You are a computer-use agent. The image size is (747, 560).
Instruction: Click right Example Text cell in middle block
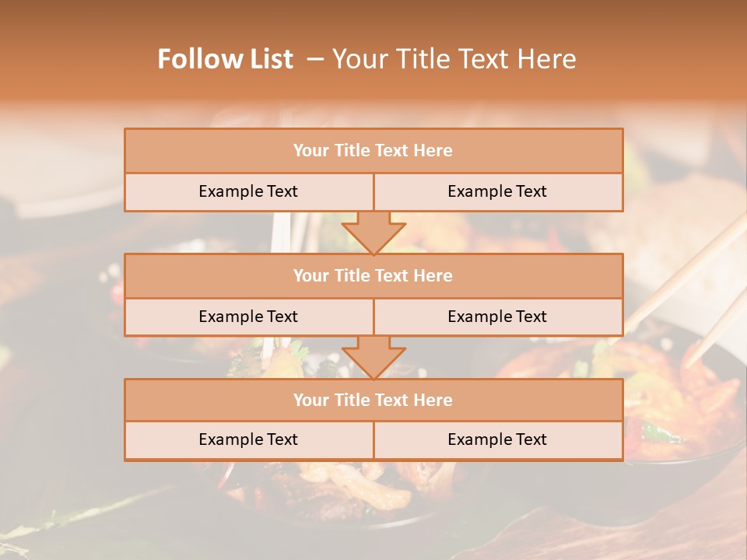pyautogui.click(x=498, y=317)
